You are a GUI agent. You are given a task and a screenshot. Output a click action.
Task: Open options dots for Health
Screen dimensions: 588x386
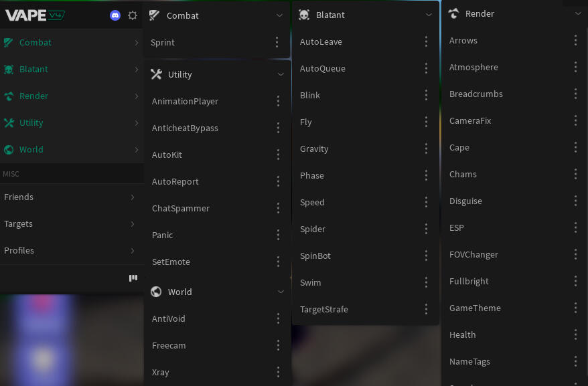coord(575,334)
